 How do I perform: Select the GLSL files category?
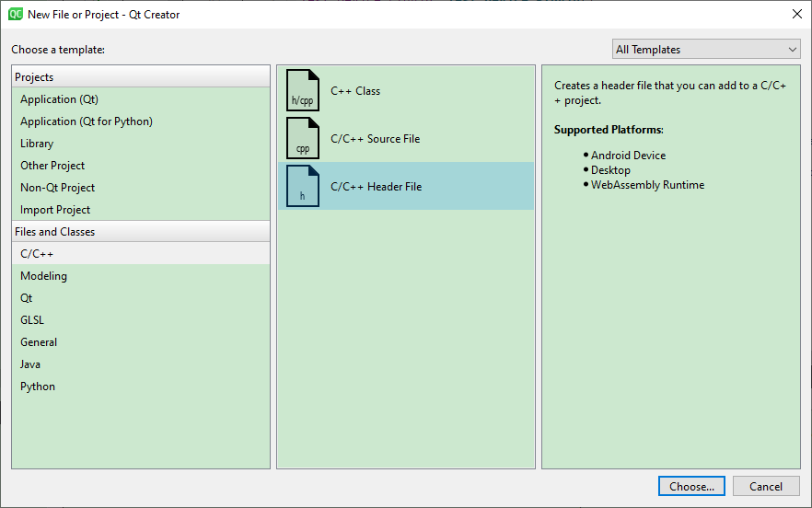140,320
